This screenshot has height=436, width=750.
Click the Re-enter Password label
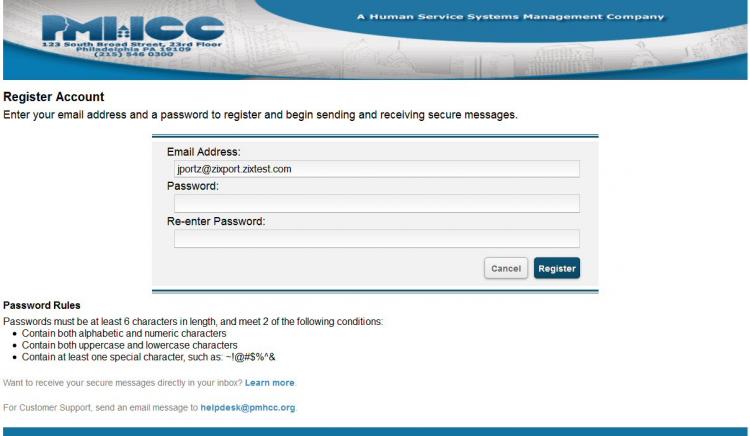[216, 221]
